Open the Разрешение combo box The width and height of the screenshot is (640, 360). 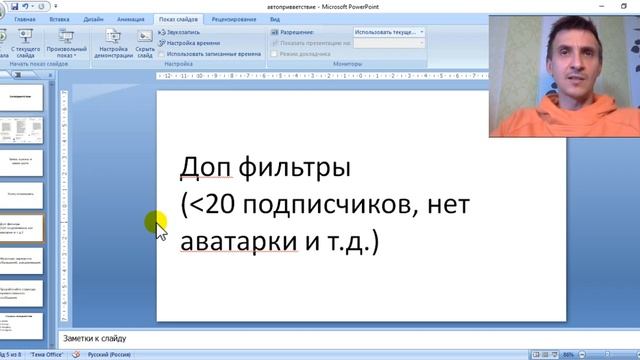[x=389, y=32]
